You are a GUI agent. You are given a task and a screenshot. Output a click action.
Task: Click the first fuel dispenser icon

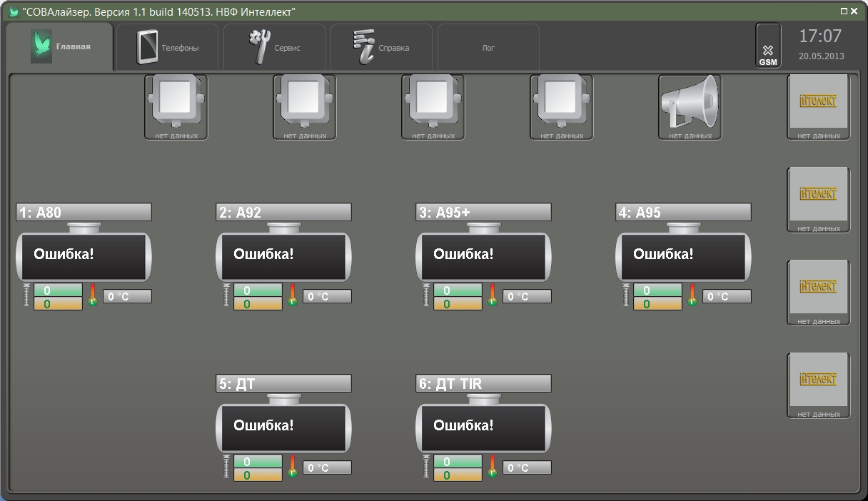176,107
